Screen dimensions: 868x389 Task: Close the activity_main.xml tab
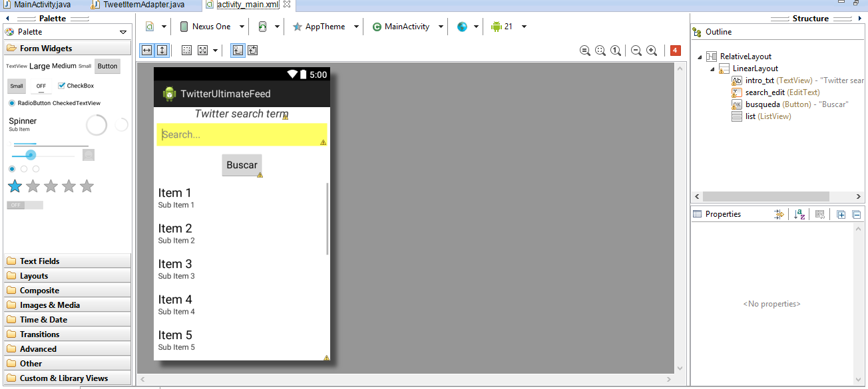287,5
